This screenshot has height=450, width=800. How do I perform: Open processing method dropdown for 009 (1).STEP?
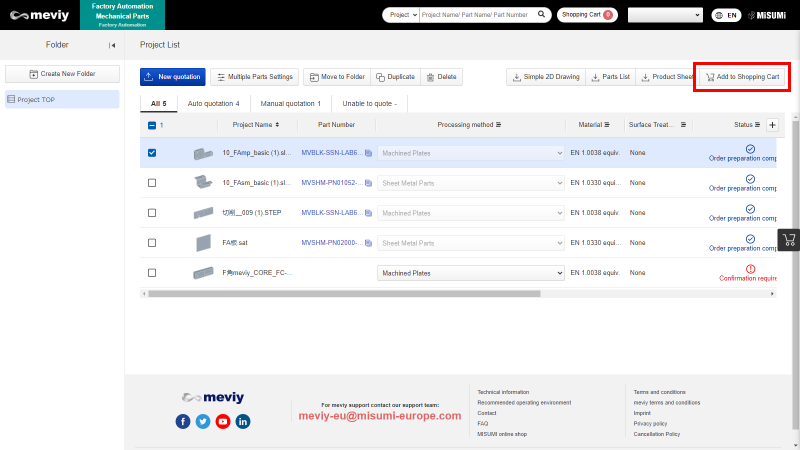pyautogui.click(x=470, y=213)
